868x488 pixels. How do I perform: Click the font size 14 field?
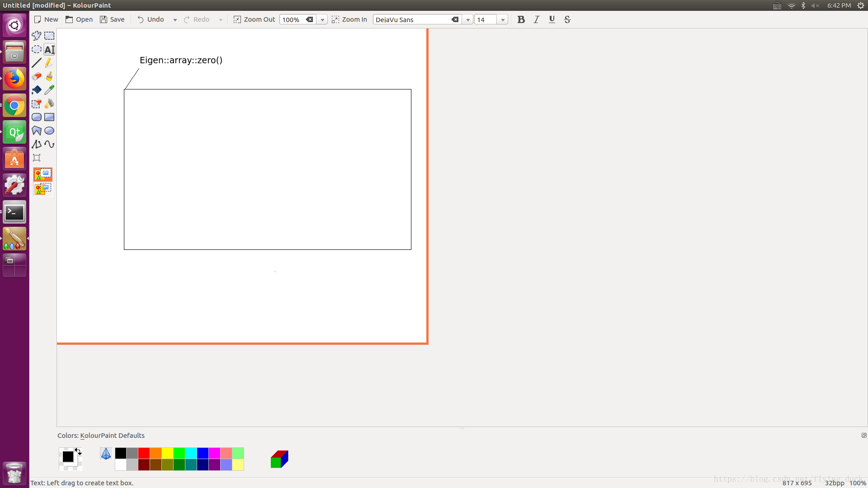[486, 20]
